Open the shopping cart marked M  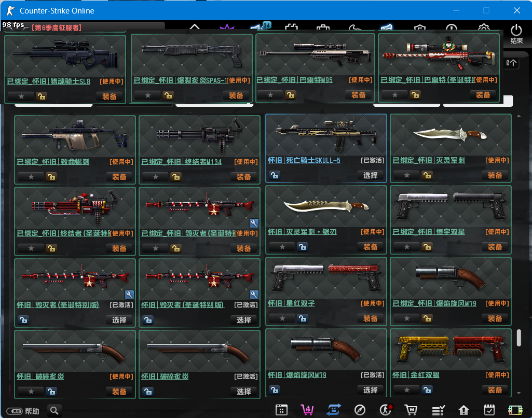(411, 410)
